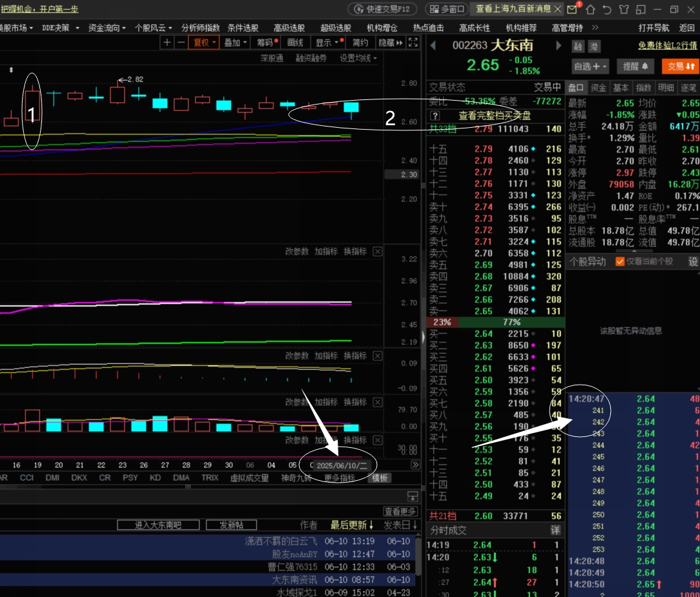The width and height of the screenshot is (700, 597).
Task: Toggle fullscreen chart icon
Action: pyautogui.click(x=413, y=43)
